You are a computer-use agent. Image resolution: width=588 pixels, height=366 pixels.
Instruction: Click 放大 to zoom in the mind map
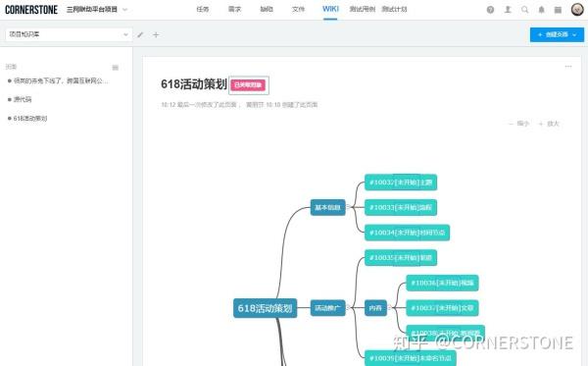549,124
